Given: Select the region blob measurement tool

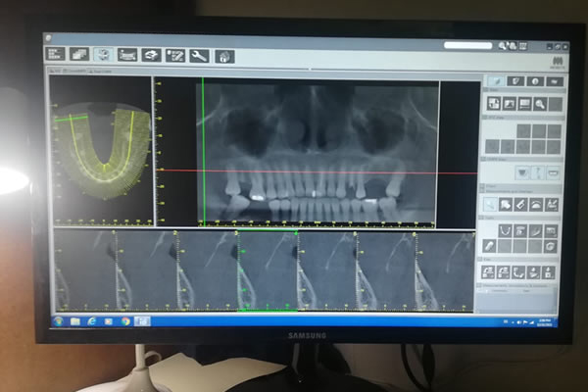Looking at the screenshot, I should tap(505, 205).
